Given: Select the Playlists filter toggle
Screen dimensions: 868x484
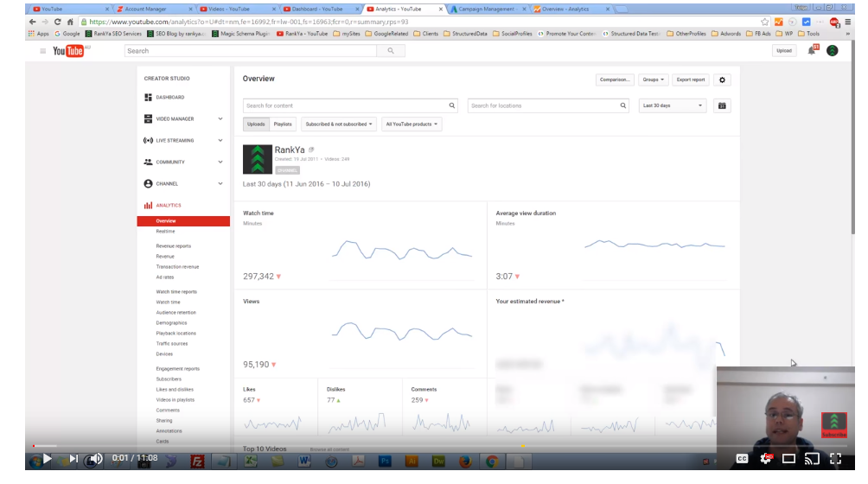Looking at the screenshot, I should [283, 124].
